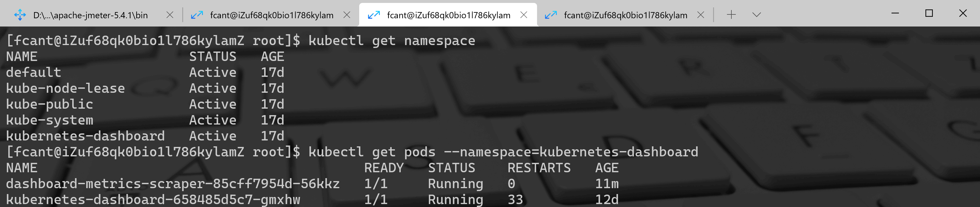The image size is (980, 207).
Task: Close the first fcant session tab
Action: 347,15
